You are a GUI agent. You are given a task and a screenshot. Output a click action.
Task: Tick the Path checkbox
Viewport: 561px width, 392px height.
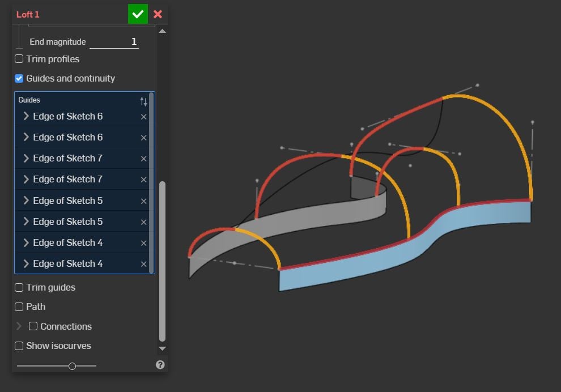click(19, 307)
